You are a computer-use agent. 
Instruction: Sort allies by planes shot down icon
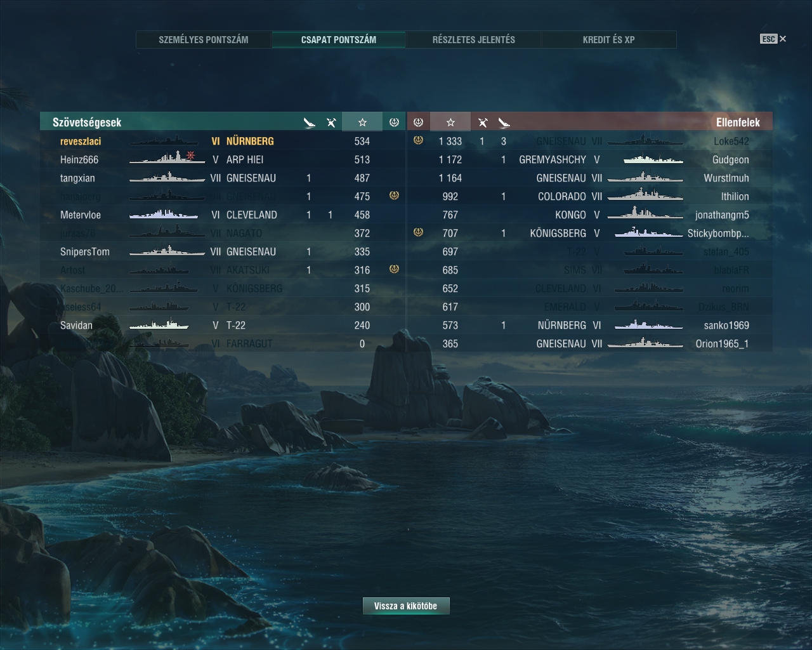click(x=331, y=122)
